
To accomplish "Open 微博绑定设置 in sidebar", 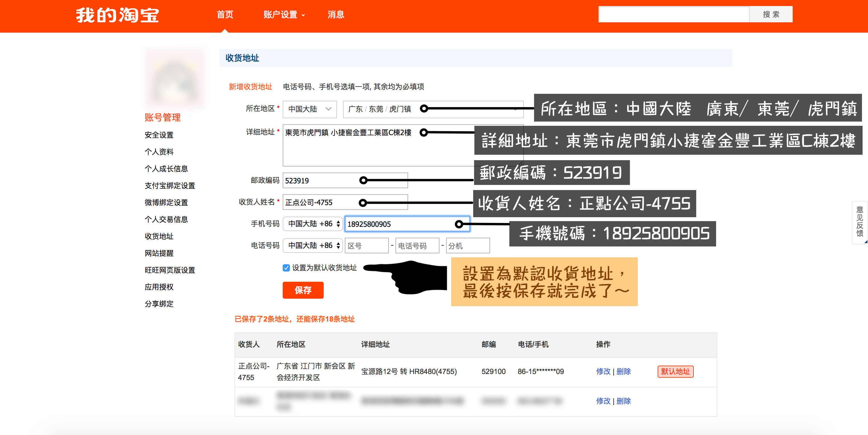I will tap(166, 202).
